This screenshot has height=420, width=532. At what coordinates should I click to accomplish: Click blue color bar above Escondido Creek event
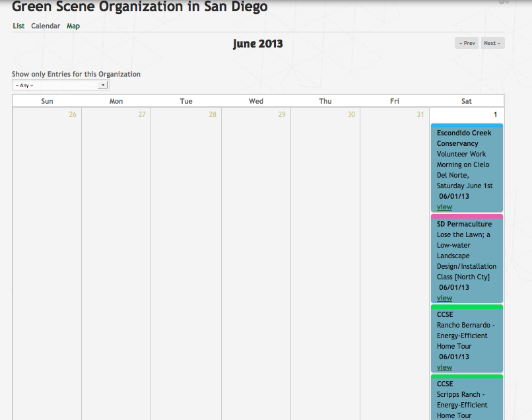pos(467,125)
